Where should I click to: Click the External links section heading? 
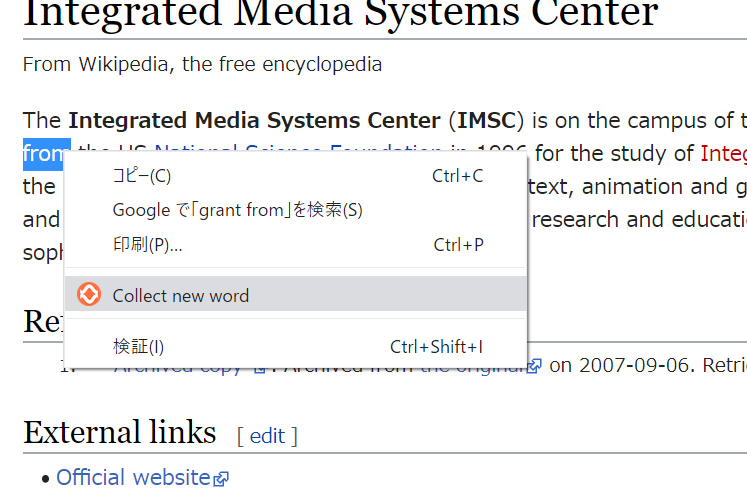pyautogui.click(x=120, y=432)
